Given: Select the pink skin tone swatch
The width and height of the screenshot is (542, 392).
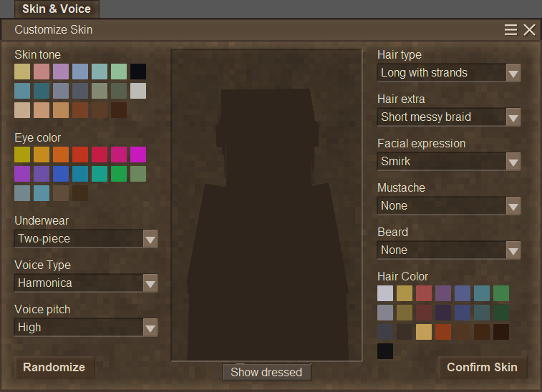Looking at the screenshot, I should [42, 72].
